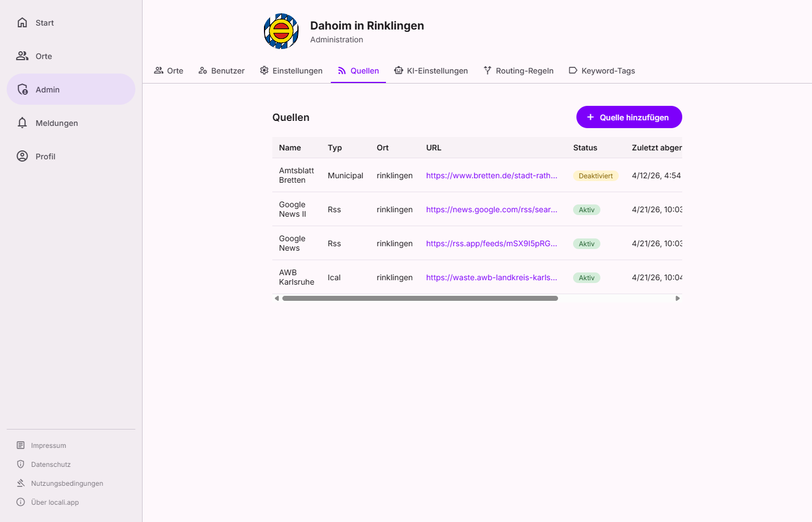The image size is (812, 522).
Task: Open Profil via the person icon
Action: [x=22, y=156]
